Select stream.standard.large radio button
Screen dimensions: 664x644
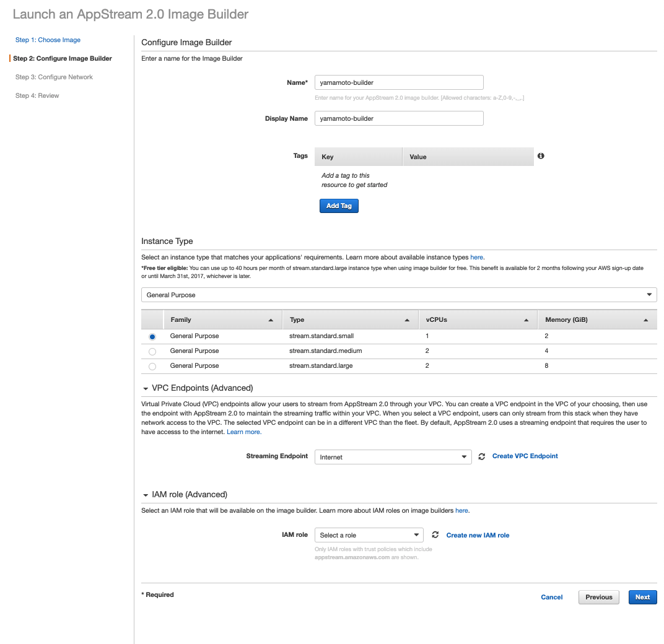pos(152,366)
